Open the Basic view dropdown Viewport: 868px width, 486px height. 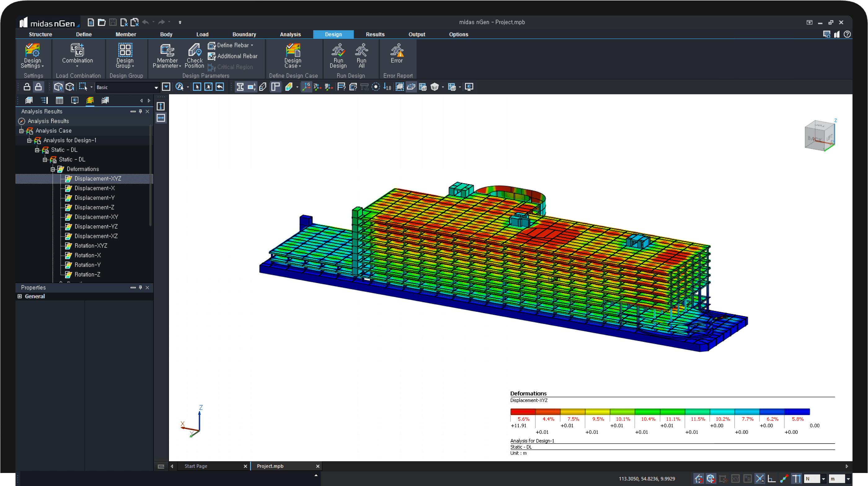click(156, 88)
